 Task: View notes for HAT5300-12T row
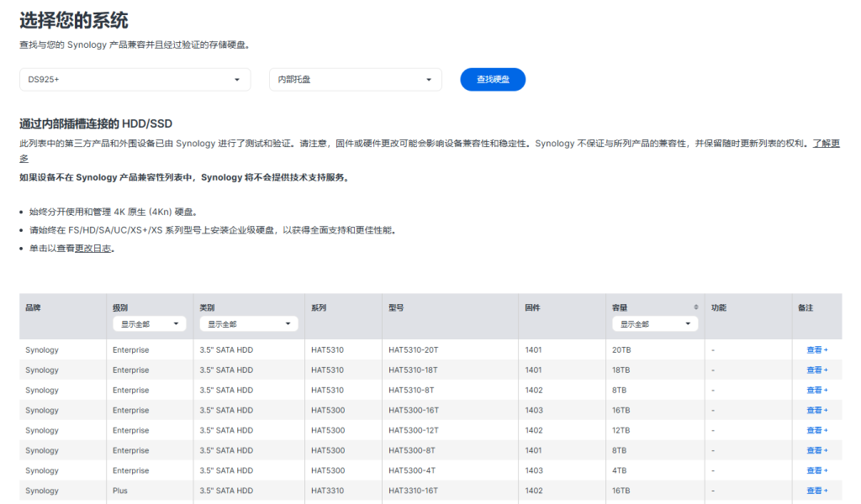[x=816, y=431]
